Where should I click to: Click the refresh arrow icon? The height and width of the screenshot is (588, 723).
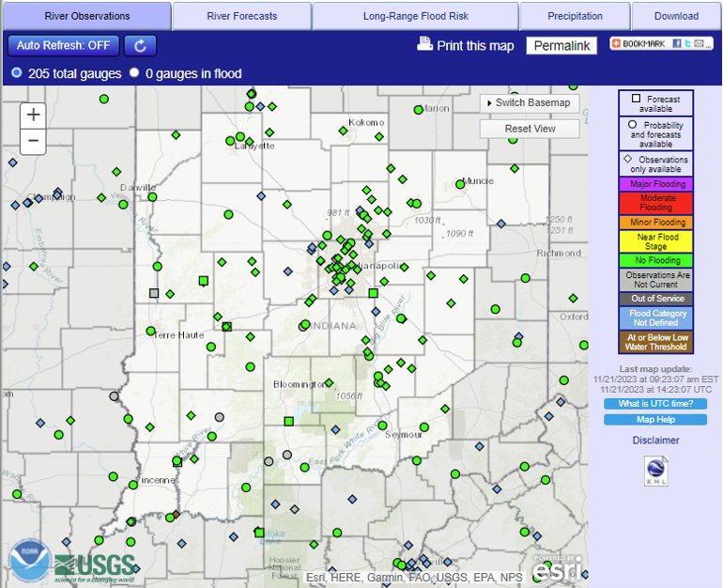(140, 45)
